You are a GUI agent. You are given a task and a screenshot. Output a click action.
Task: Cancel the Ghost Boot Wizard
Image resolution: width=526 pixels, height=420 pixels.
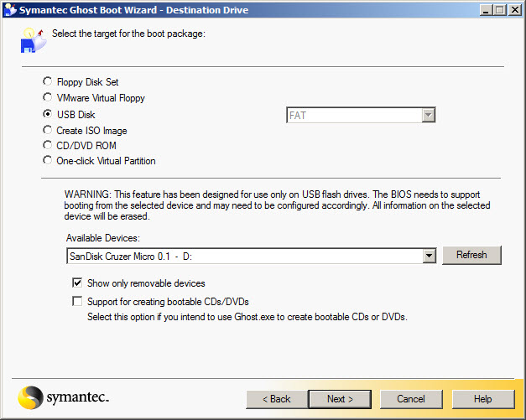(411, 399)
